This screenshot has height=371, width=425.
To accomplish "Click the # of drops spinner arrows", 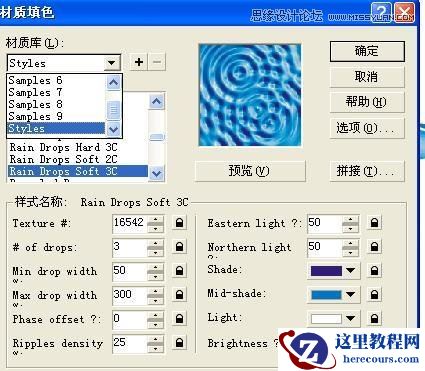I will coord(155,248).
